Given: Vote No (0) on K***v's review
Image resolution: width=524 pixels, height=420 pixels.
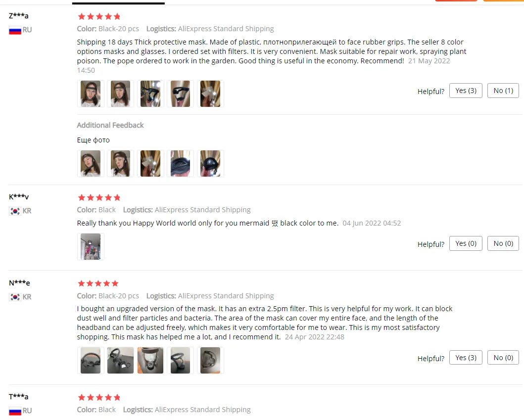Looking at the screenshot, I should point(503,243).
